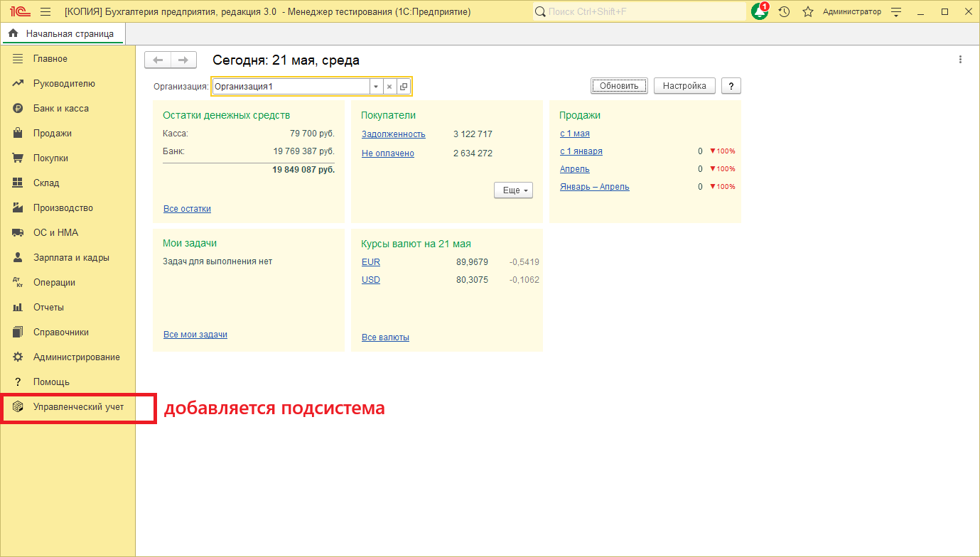
Task: Open the Отчеты section
Action: (68, 308)
